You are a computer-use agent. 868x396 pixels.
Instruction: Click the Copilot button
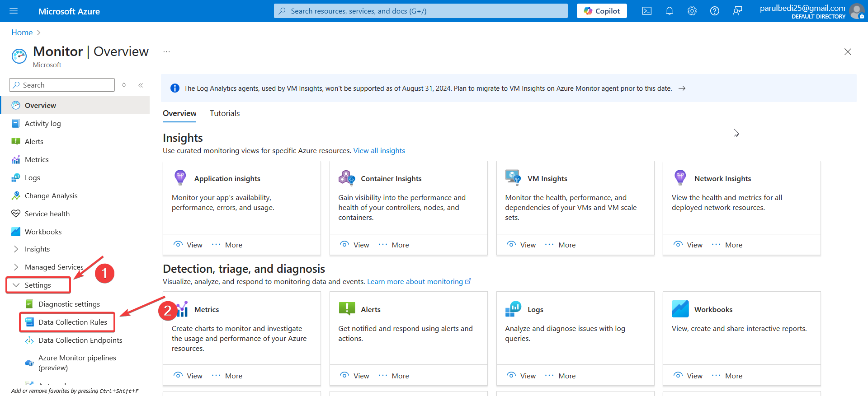click(x=602, y=11)
